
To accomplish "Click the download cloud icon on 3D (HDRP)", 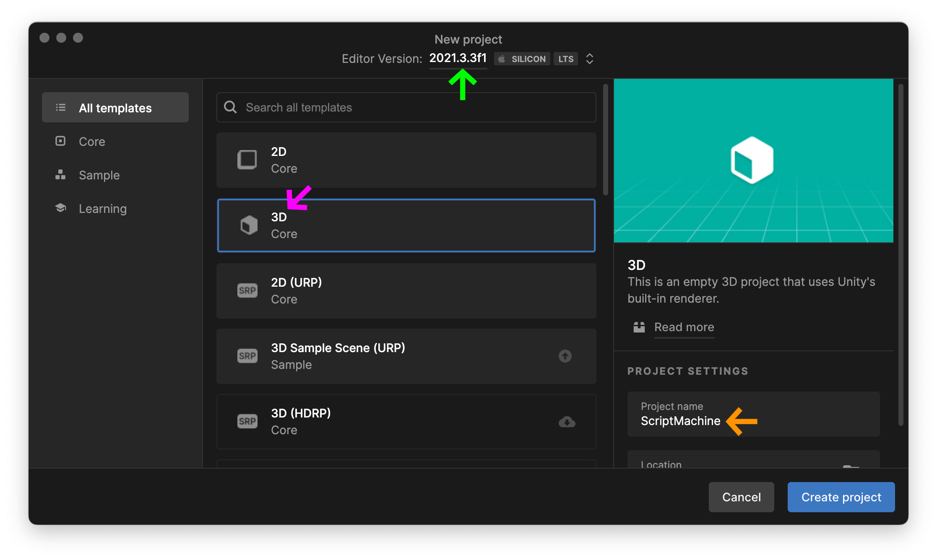I will tap(567, 422).
